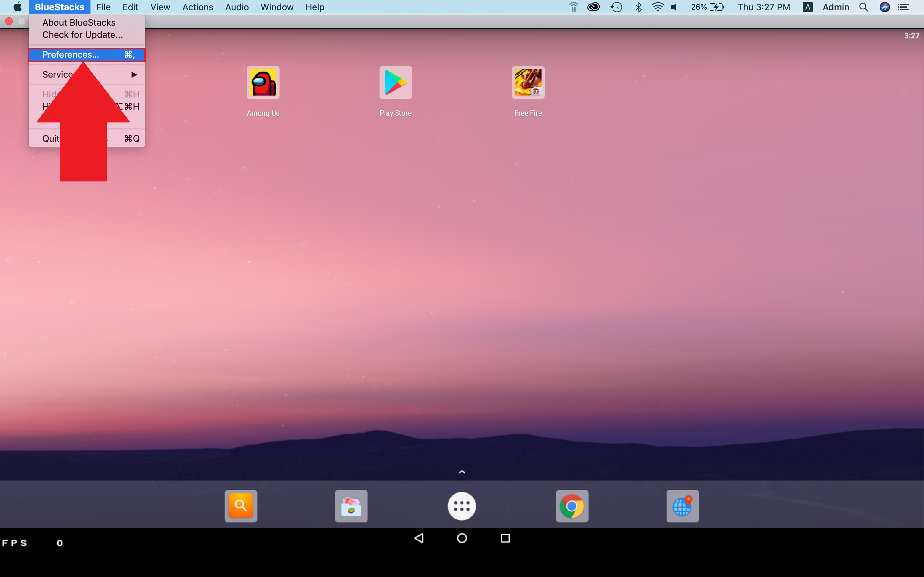Select Preferences from BlueStacks menu
The height and width of the screenshot is (577, 924).
point(69,54)
